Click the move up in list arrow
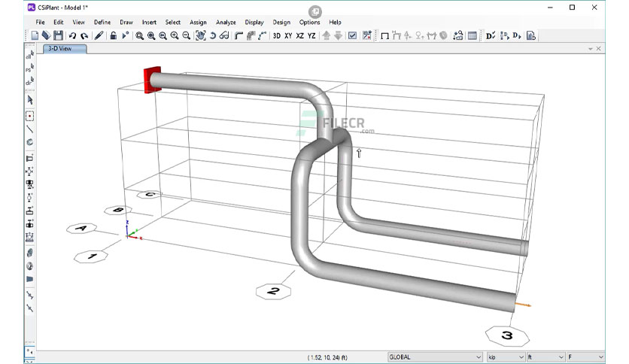629x364 pixels. (326, 35)
